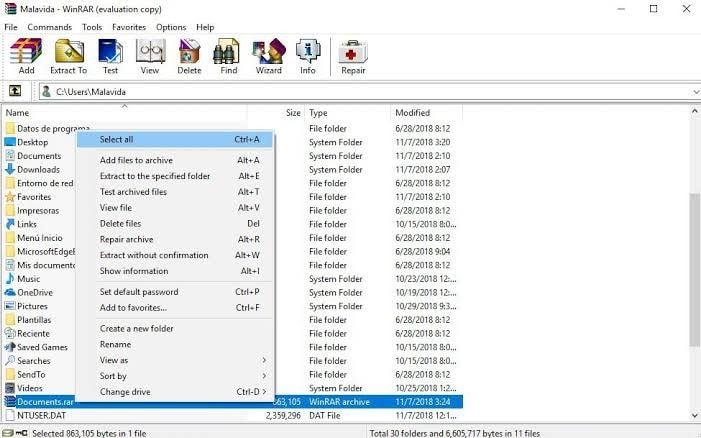
Task: Select the SendTo folder row
Action: [232, 375]
